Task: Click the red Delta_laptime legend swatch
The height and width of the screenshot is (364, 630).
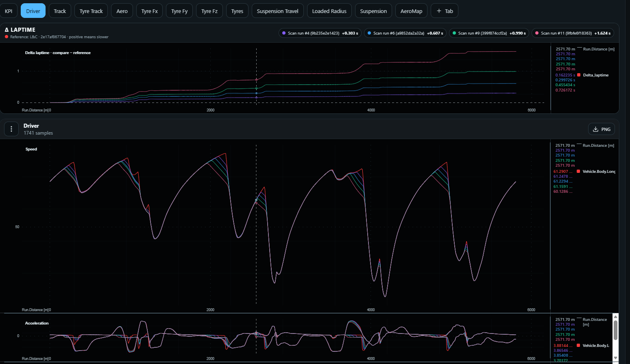Action: pyautogui.click(x=579, y=75)
